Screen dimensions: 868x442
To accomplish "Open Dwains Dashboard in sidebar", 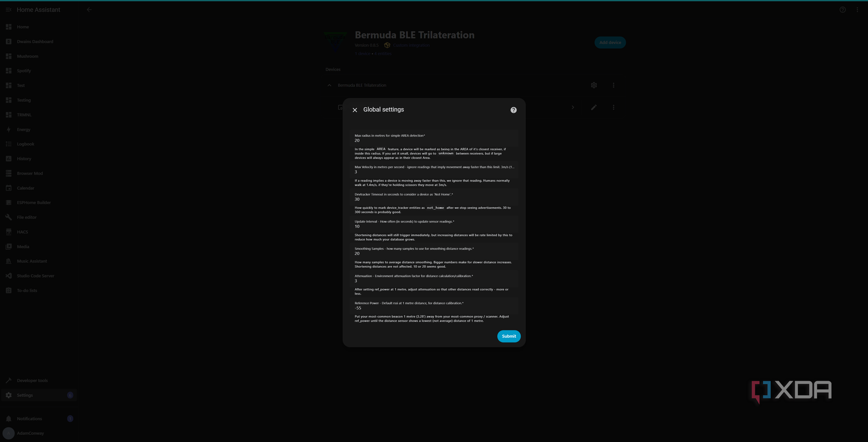I will 38,42.
